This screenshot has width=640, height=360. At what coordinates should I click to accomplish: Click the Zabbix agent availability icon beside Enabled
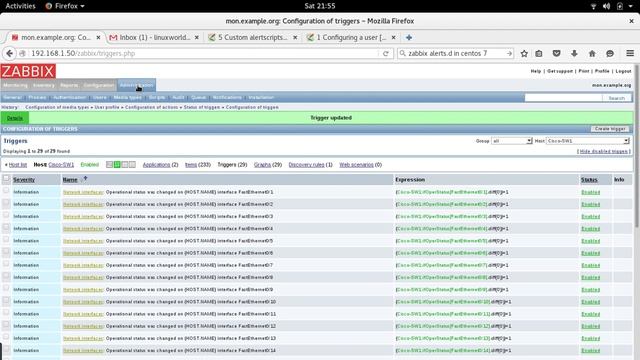click(109, 165)
